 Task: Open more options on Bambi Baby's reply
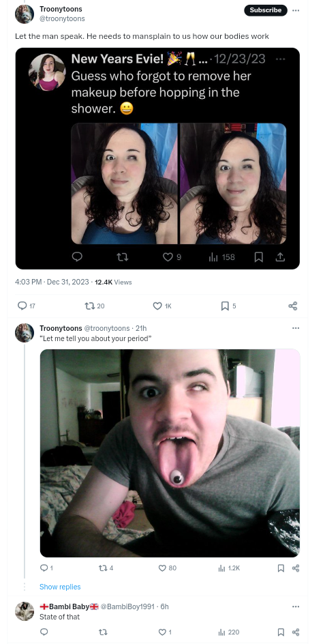296,606
